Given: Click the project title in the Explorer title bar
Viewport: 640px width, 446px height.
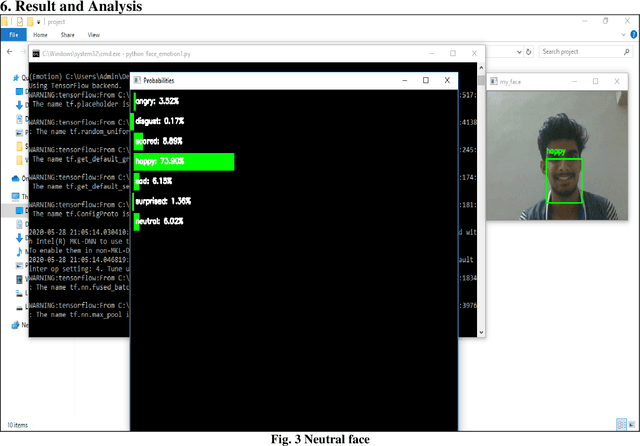Looking at the screenshot, I should 56,22.
